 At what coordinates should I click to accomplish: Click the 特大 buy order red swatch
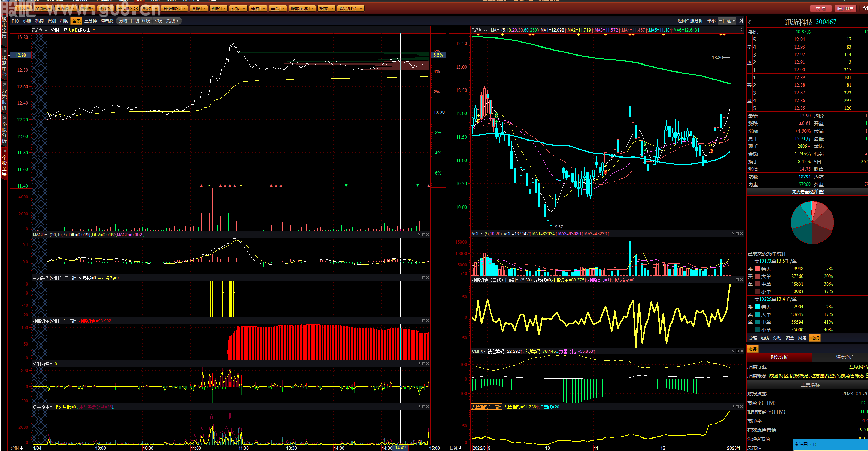tap(758, 269)
